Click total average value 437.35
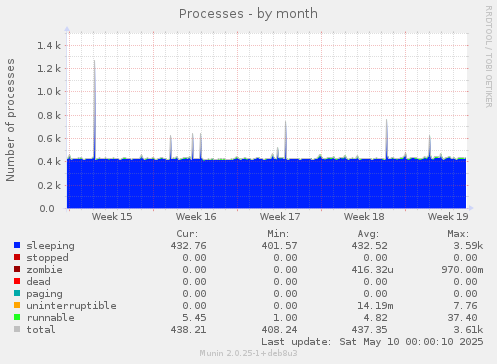Image resolution: width=497 pixels, height=364 pixels. click(369, 330)
